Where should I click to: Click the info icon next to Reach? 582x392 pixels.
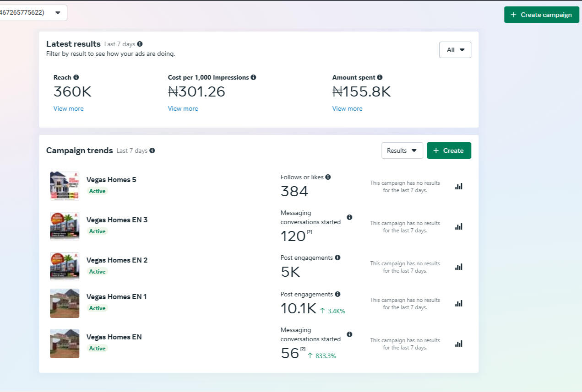pyautogui.click(x=76, y=77)
